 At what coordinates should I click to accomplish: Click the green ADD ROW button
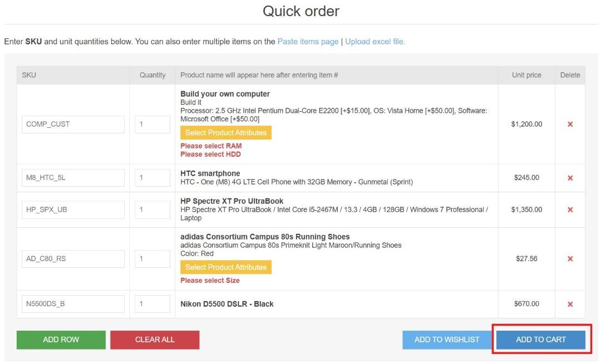pos(61,340)
